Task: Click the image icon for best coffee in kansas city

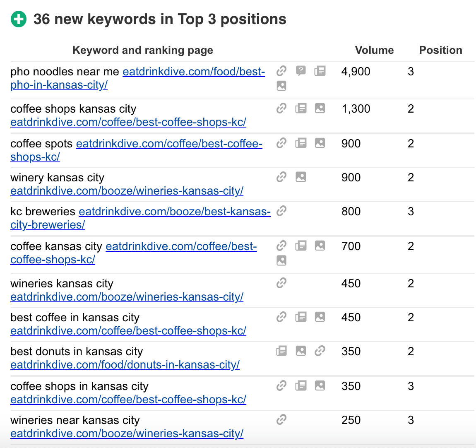Action: pos(320,317)
